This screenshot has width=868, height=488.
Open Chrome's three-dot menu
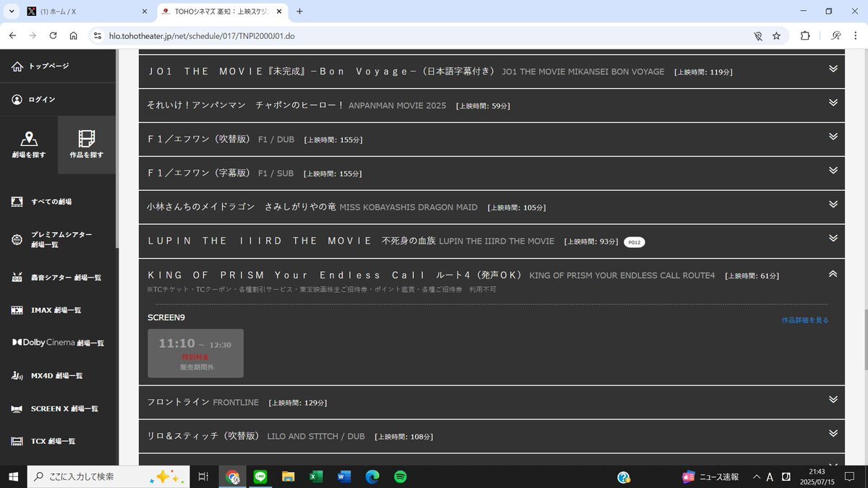pos(856,35)
